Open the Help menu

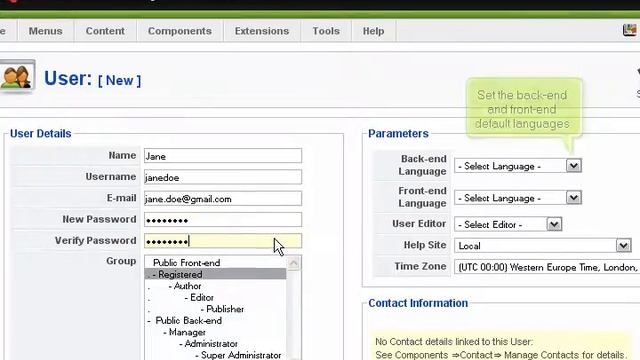tap(373, 31)
